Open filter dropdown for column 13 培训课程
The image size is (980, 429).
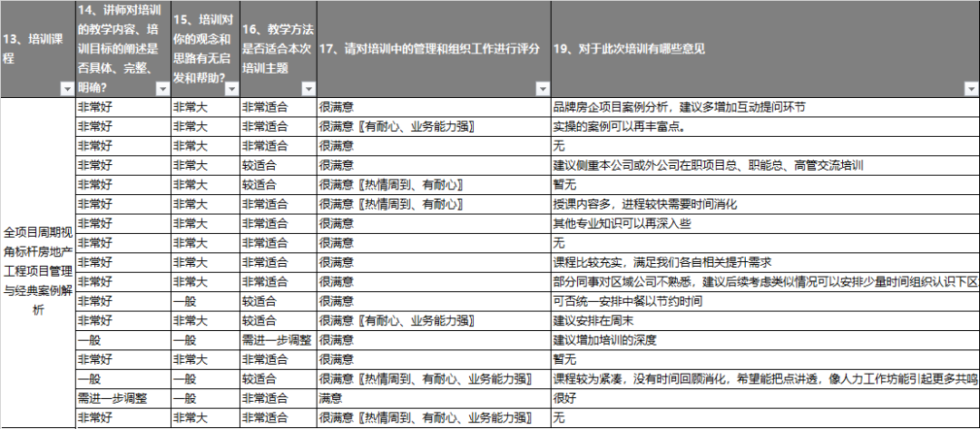point(67,91)
